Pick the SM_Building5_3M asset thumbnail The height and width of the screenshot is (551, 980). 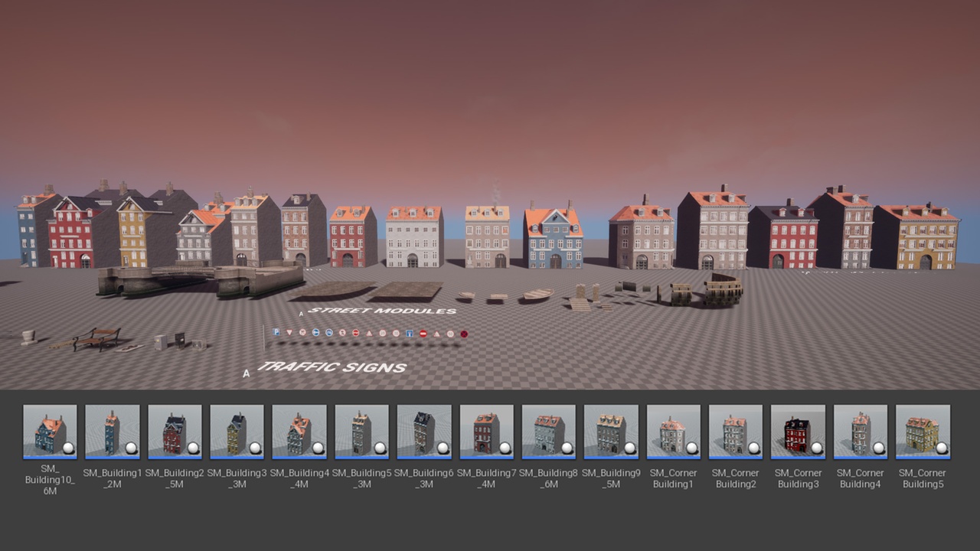(361, 432)
